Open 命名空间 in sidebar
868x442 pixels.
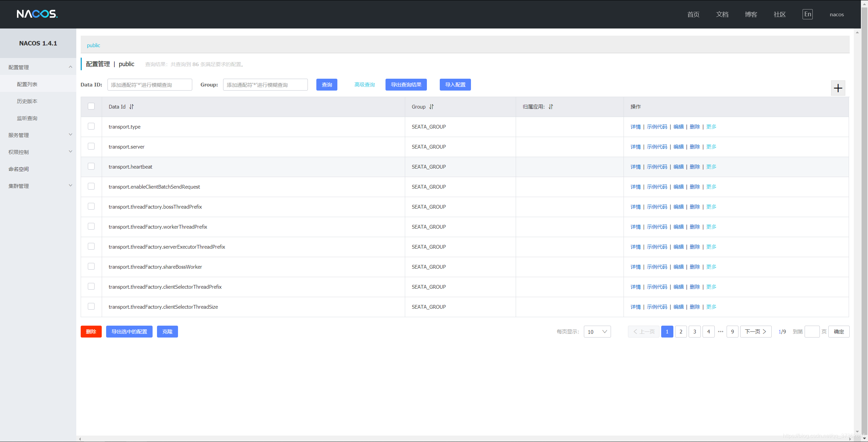coord(19,169)
